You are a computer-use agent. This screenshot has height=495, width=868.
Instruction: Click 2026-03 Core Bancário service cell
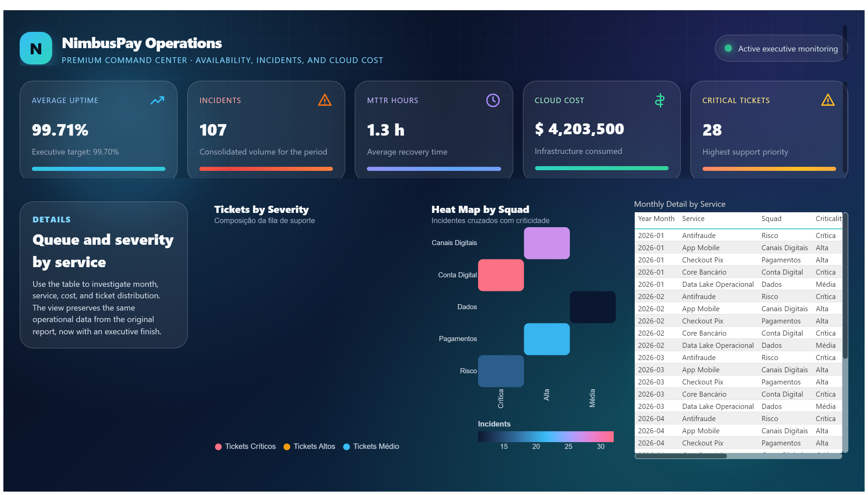pyautogui.click(x=704, y=394)
